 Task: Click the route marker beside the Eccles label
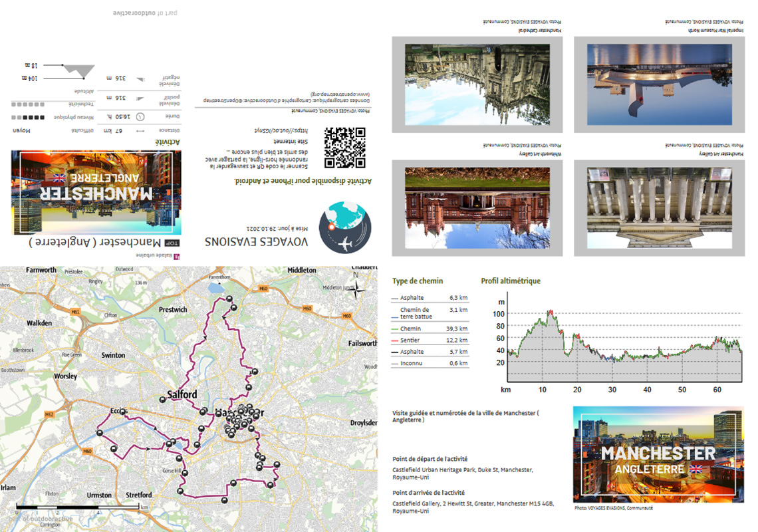pyautogui.click(x=123, y=412)
